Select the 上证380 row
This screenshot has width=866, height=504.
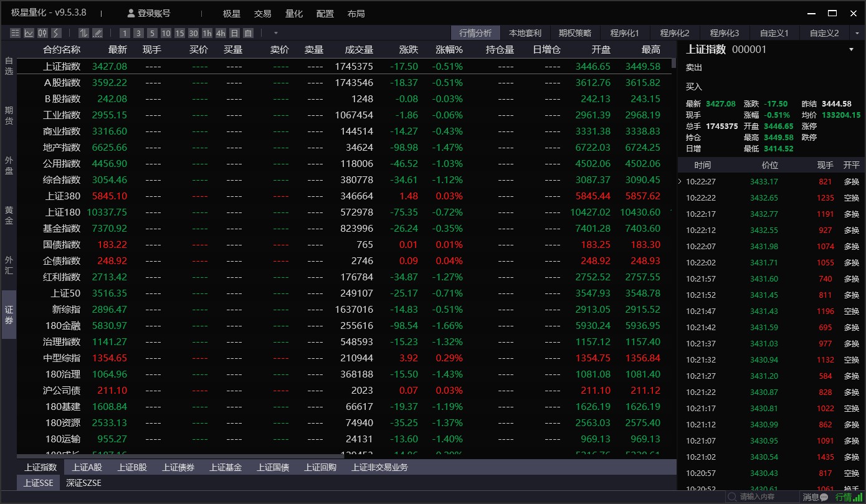[344, 196]
